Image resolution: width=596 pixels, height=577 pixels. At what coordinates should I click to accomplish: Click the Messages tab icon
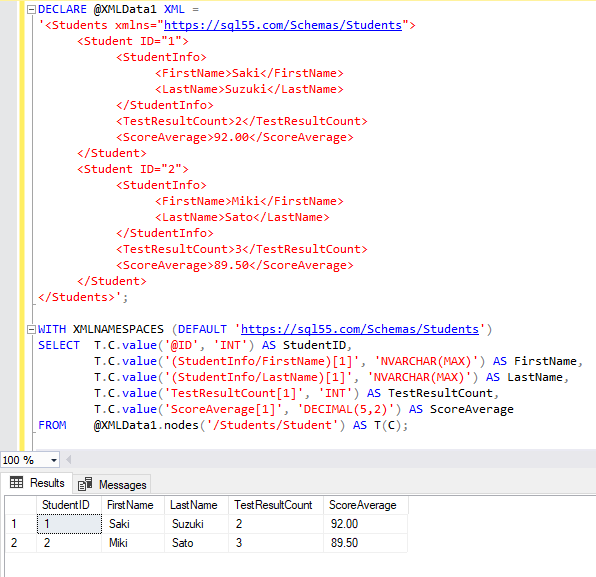pos(85,484)
